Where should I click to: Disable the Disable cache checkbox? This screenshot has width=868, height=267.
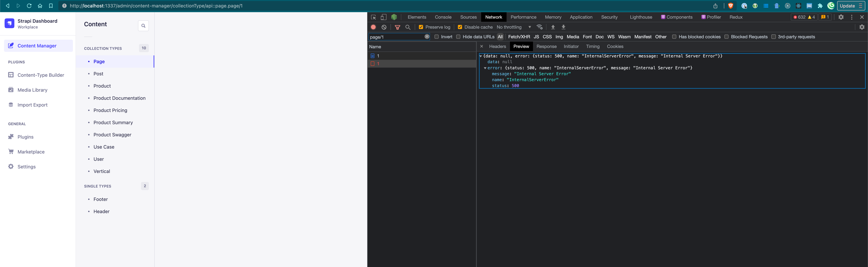pos(460,27)
